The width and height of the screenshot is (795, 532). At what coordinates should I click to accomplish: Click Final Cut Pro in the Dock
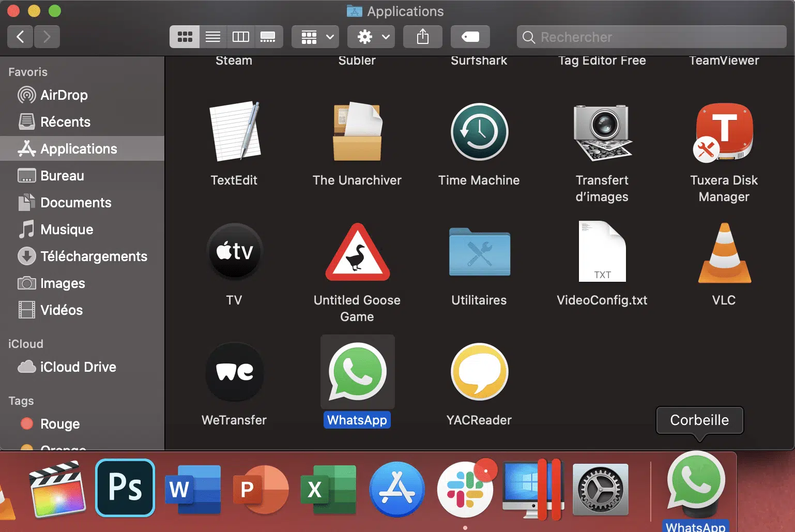[x=57, y=489]
